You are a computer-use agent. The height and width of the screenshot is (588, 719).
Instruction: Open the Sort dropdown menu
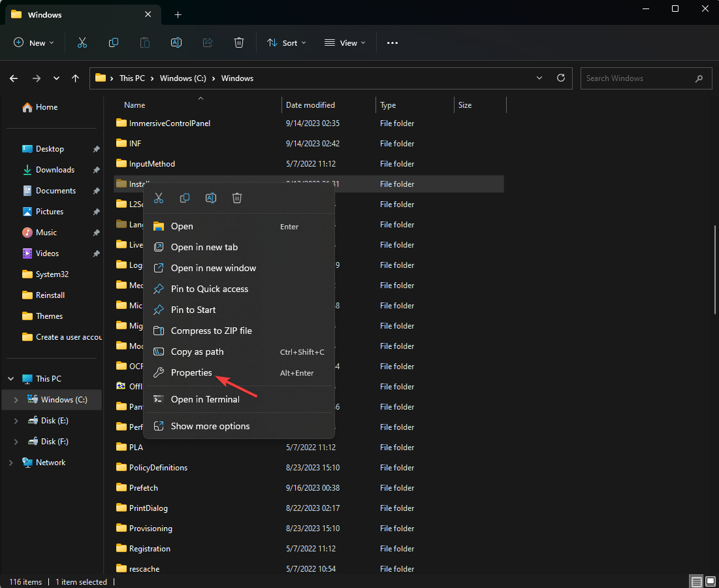coord(287,42)
